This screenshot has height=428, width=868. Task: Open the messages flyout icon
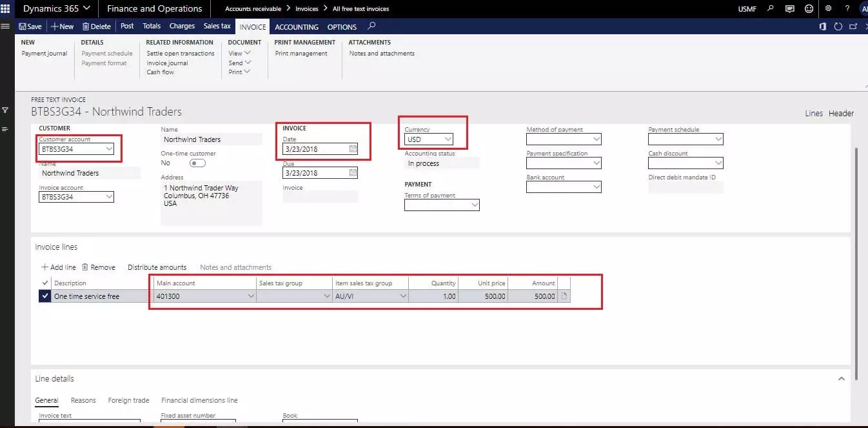(789, 9)
